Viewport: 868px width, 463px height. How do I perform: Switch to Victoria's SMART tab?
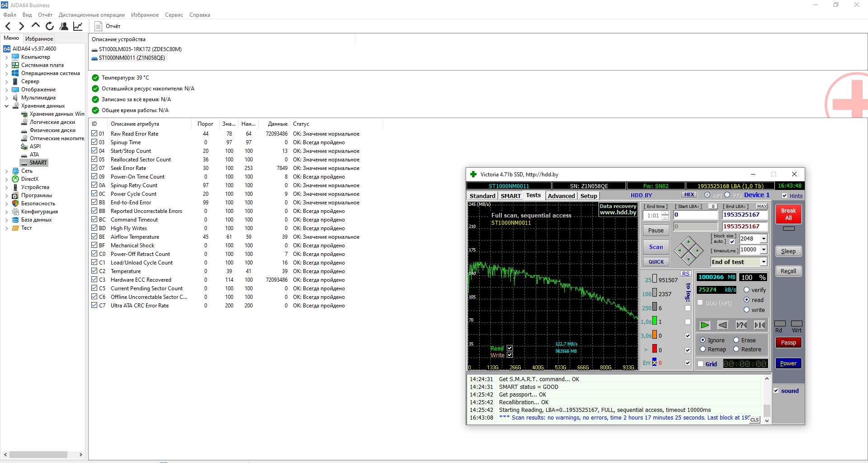click(510, 196)
